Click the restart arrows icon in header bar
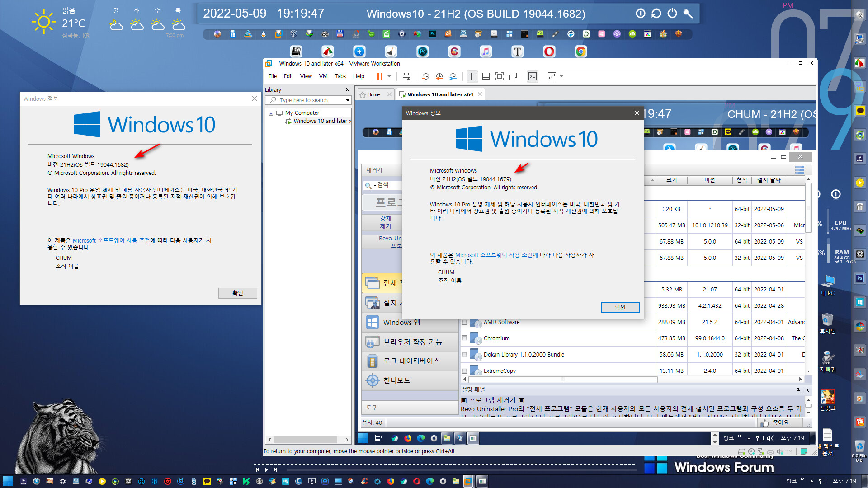868x488 pixels. 656,13
